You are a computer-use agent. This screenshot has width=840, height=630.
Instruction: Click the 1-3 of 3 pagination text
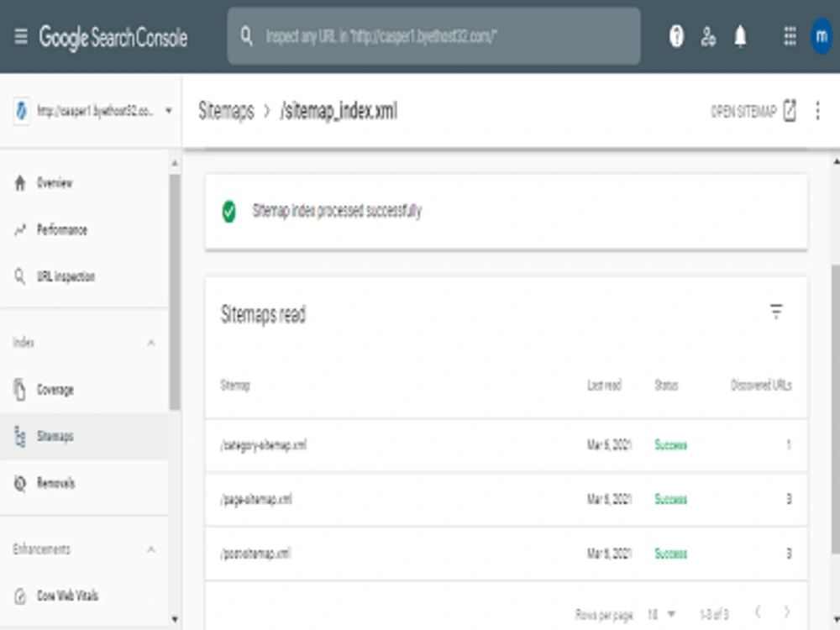pos(713,614)
